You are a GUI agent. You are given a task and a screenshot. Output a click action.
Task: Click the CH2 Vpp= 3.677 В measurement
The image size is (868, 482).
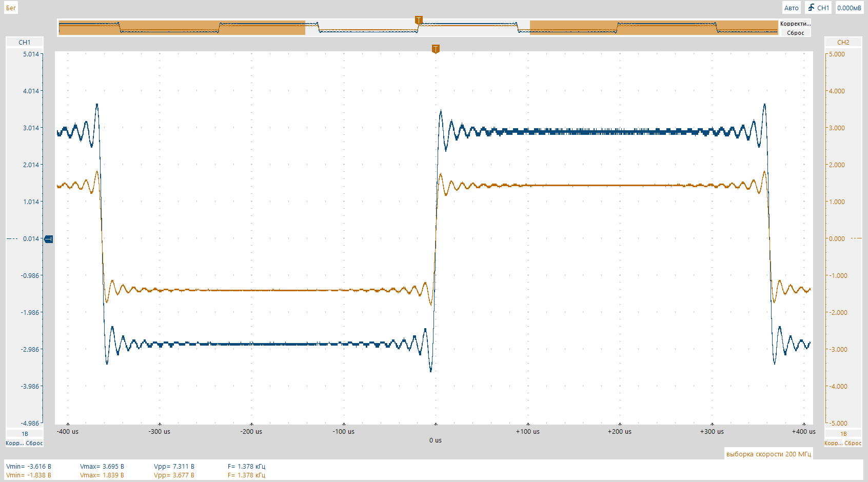(x=174, y=475)
